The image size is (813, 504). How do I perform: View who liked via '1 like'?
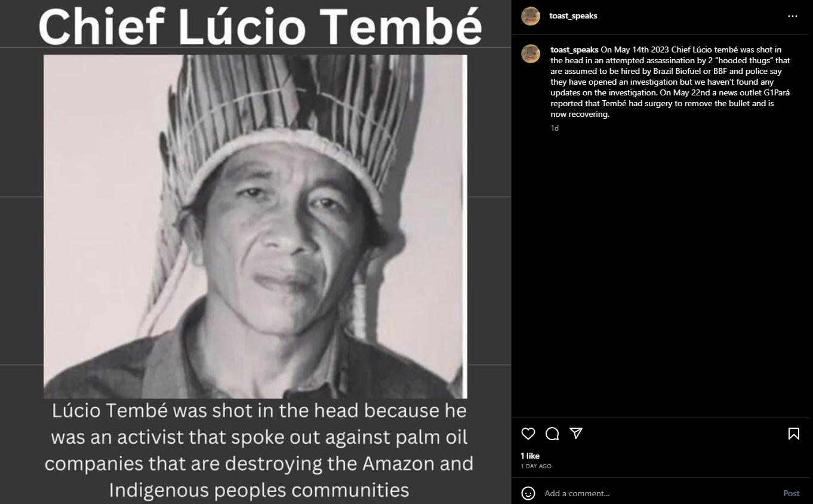[530, 456]
